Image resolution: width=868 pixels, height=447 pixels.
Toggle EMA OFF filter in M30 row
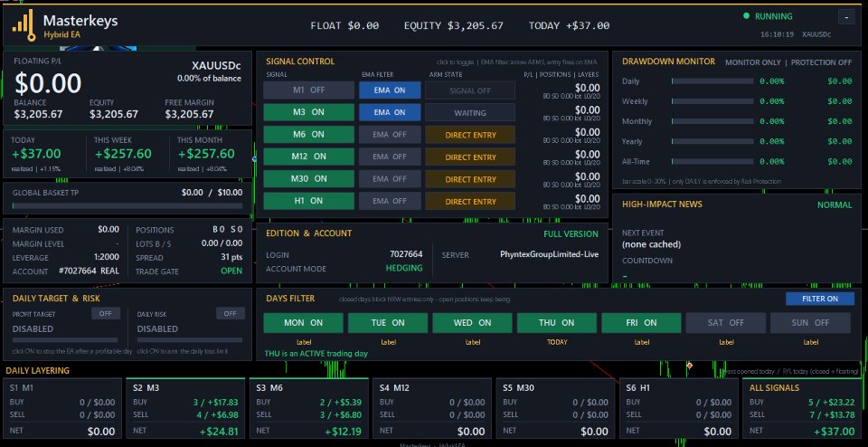point(390,179)
